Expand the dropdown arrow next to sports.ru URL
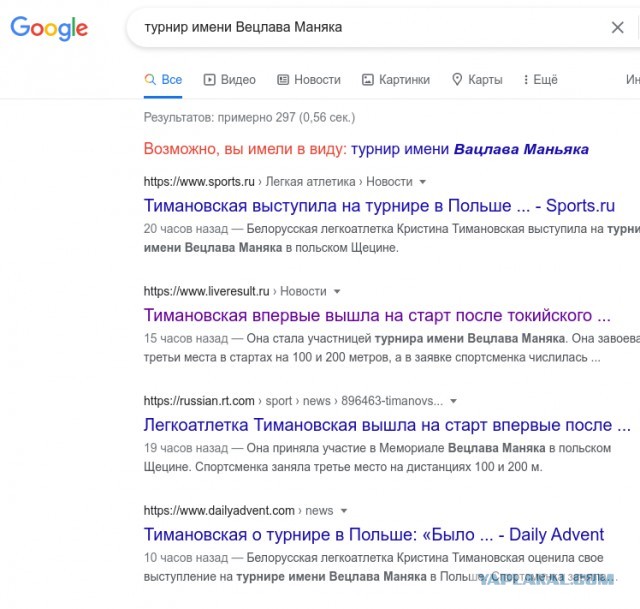640x609 pixels. pos(423,182)
